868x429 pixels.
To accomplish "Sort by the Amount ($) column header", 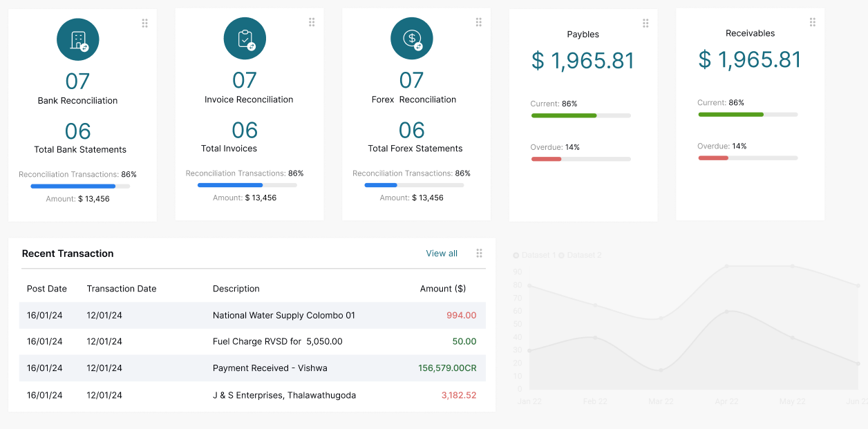I will coord(442,289).
